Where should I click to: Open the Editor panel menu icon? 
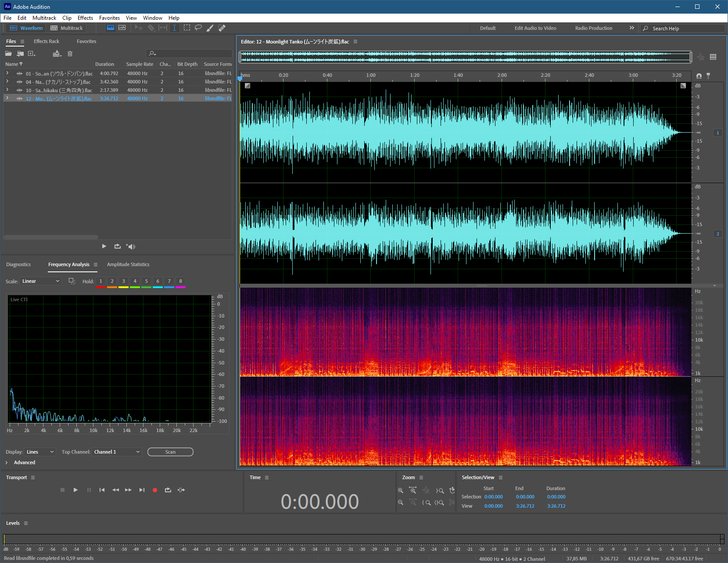(355, 42)
